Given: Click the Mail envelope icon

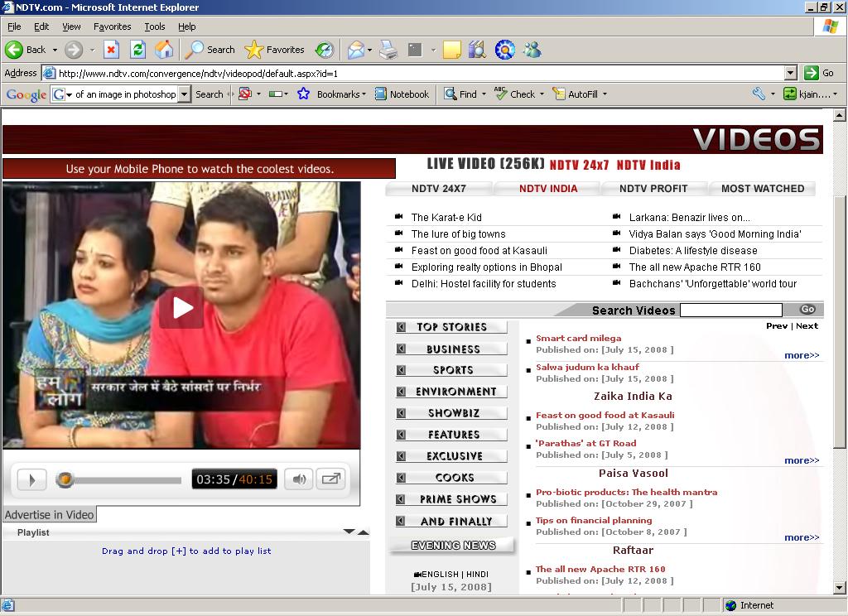Looking at the screenshot, I should 356,50.
